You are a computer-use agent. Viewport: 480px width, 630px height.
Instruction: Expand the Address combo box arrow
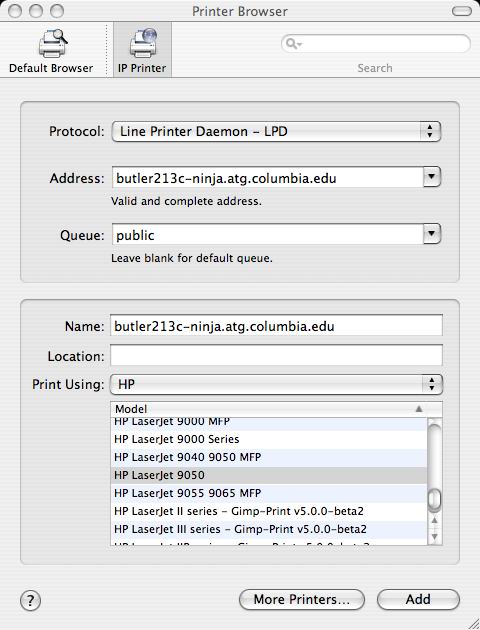pyautogui.click(x=432, y=177)
